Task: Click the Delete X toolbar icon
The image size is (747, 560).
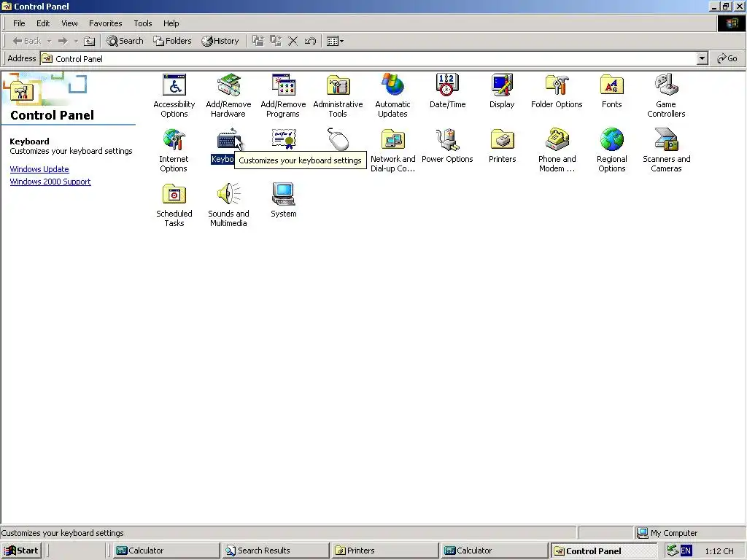Action: point(293,41)
